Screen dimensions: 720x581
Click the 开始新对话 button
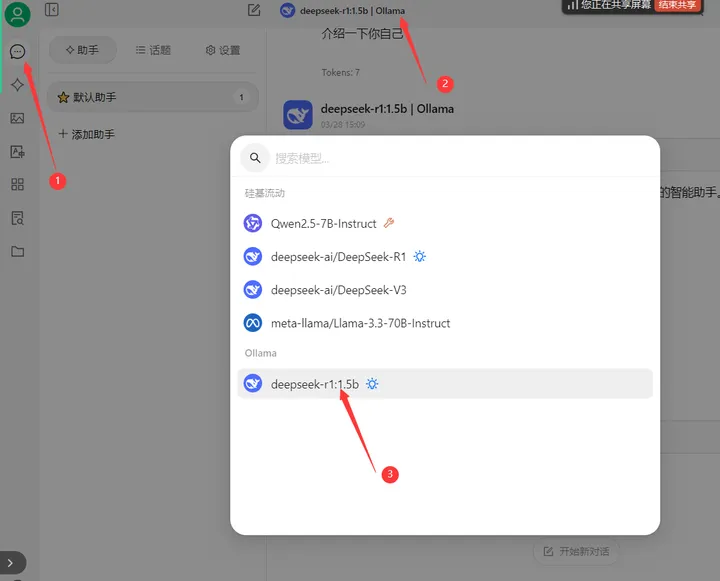click(576, 551)
